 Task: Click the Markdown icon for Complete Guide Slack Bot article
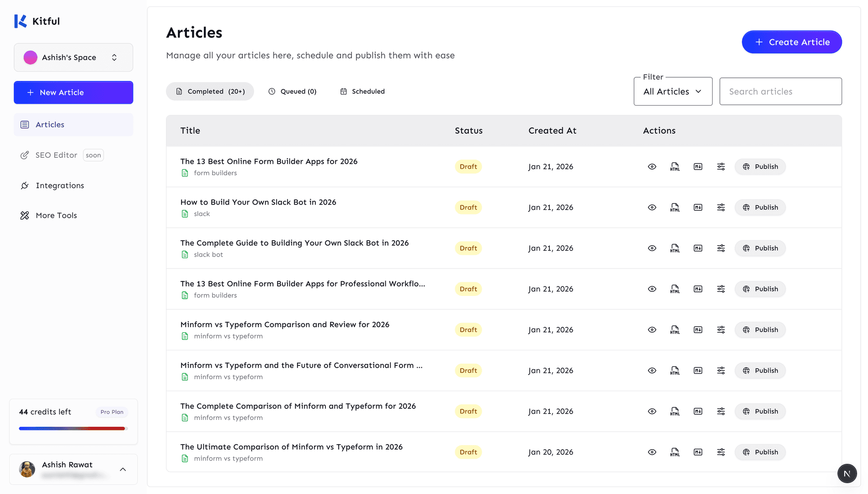point(698,248)
